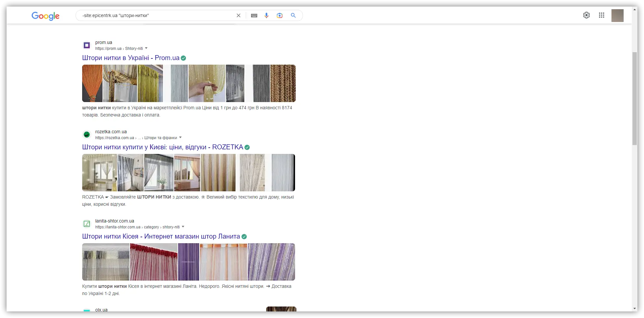Click verified badge next to Prom.ua title

183,58
